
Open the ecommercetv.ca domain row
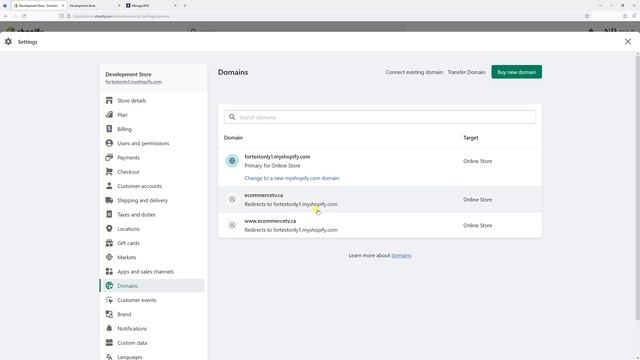(x=380, y=200)
